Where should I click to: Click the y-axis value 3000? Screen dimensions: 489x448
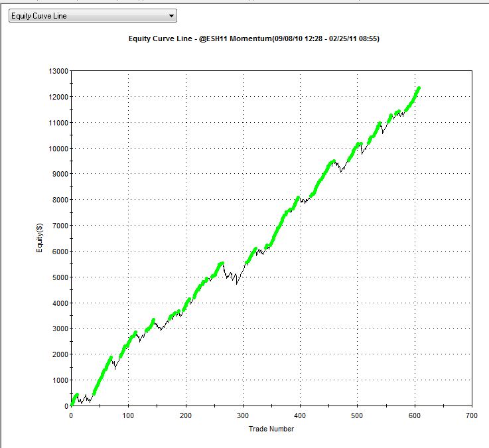click(60, 329)
